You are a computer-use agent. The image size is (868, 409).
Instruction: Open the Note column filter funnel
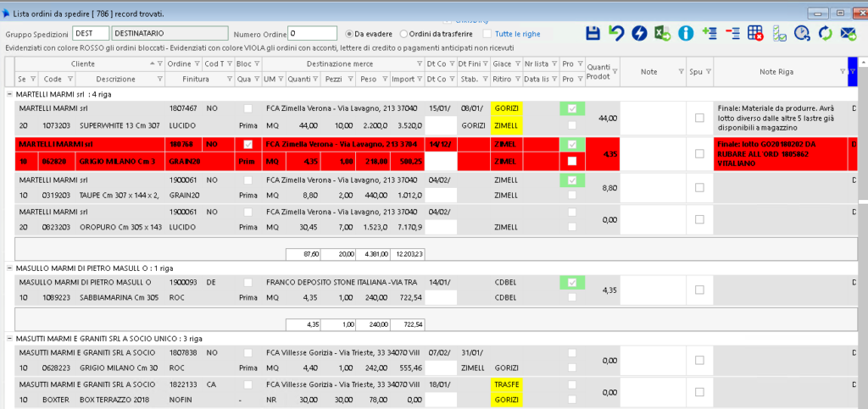point(682,72)
